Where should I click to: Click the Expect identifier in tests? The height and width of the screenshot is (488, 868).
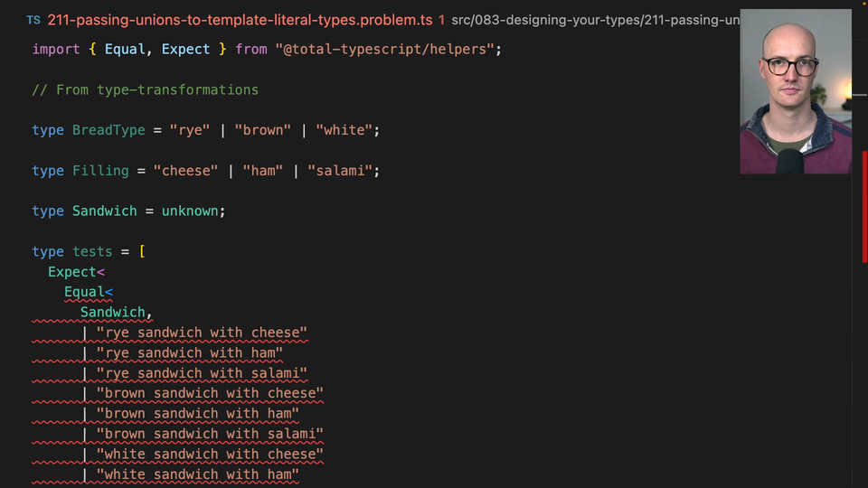point(72,272)
